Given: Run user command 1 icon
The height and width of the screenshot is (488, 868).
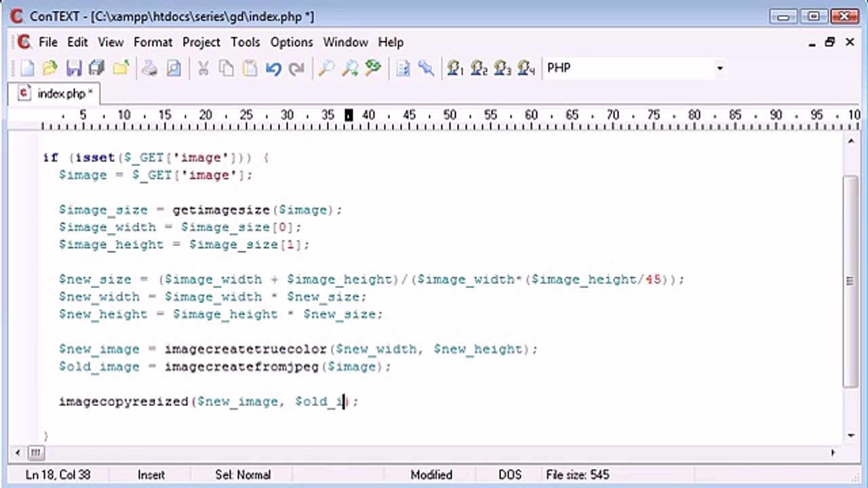Looking at the screenshot, I should pos(455,68).
